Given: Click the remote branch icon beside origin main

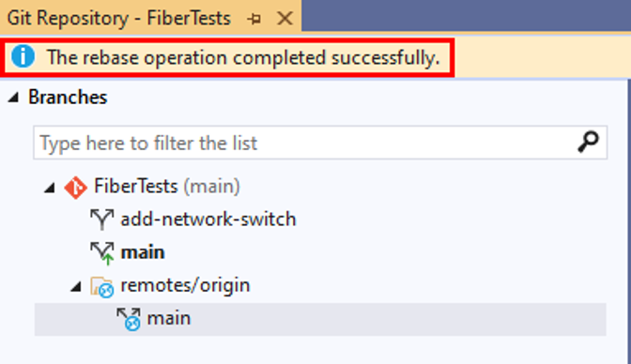Looking at the screenshot, I should [x=129, y=319].
